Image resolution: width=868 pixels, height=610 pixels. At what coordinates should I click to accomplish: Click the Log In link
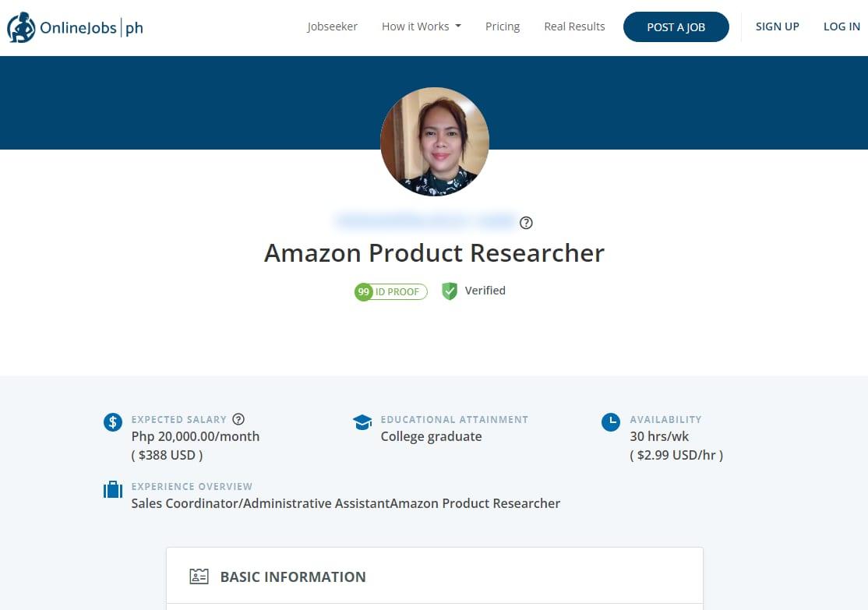(842, 26)
